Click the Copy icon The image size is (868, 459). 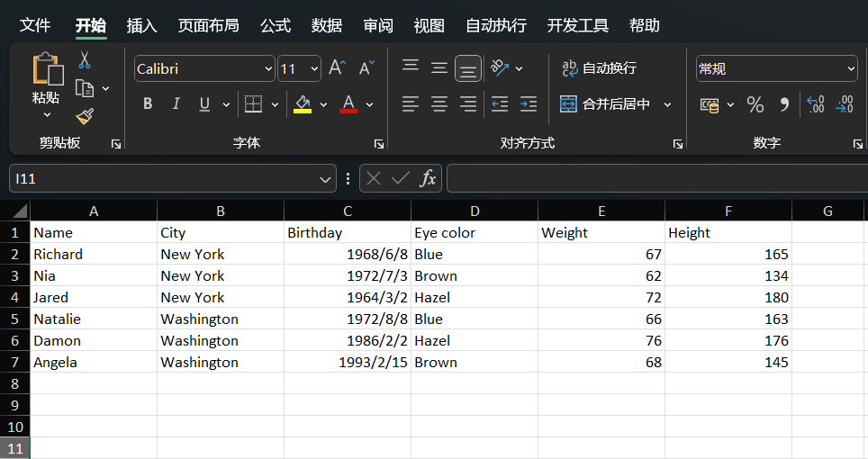85,88
